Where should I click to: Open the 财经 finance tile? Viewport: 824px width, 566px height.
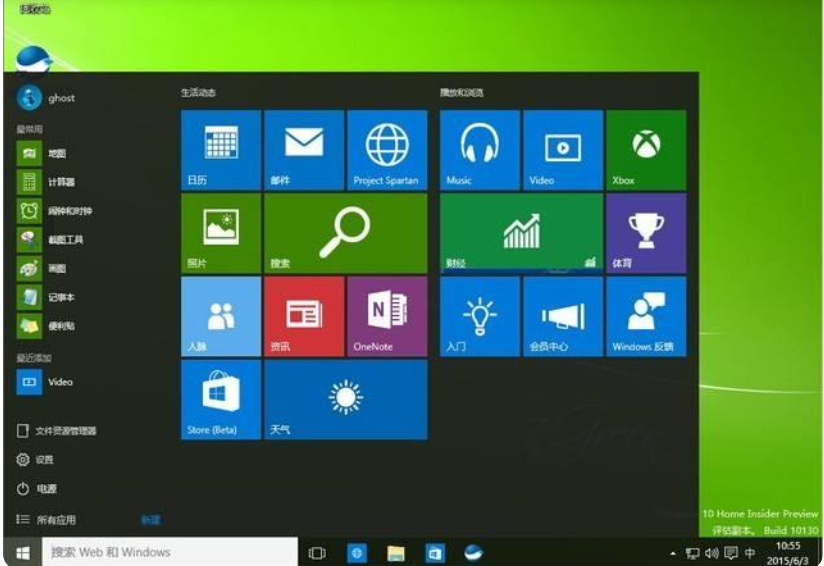[521, 233]
